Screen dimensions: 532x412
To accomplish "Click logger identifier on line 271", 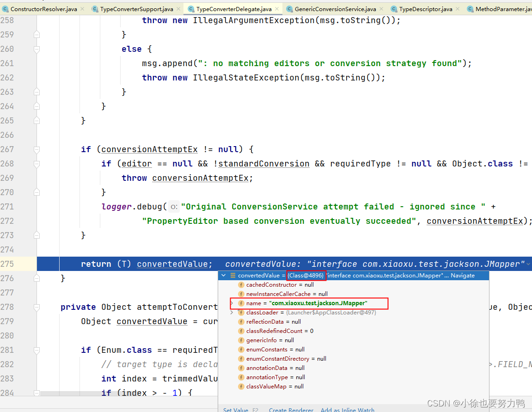I will tap(116, 207).
